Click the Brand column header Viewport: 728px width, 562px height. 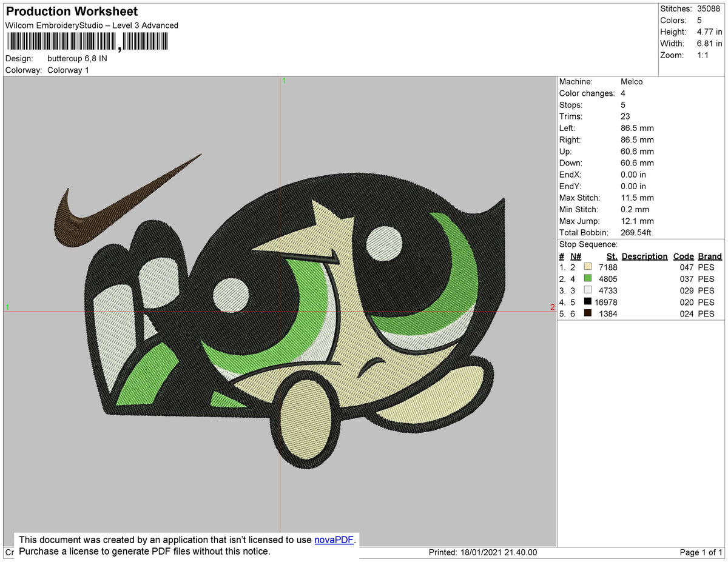710,256
